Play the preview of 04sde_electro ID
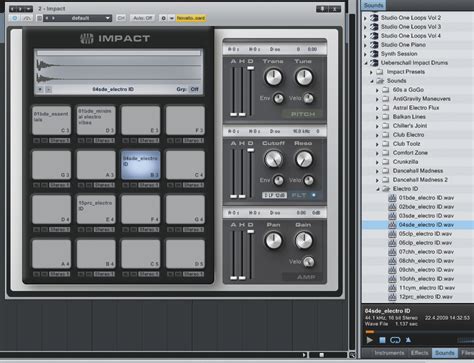The width and height of the screenshot is (474, 363). [369, 340]
